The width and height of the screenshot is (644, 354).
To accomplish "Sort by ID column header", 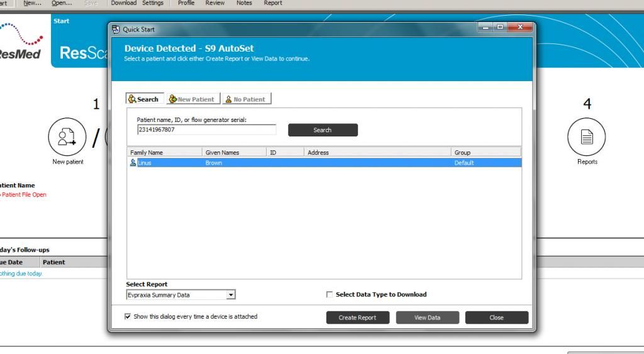I will pyautogui.click(x=285, y=152).
